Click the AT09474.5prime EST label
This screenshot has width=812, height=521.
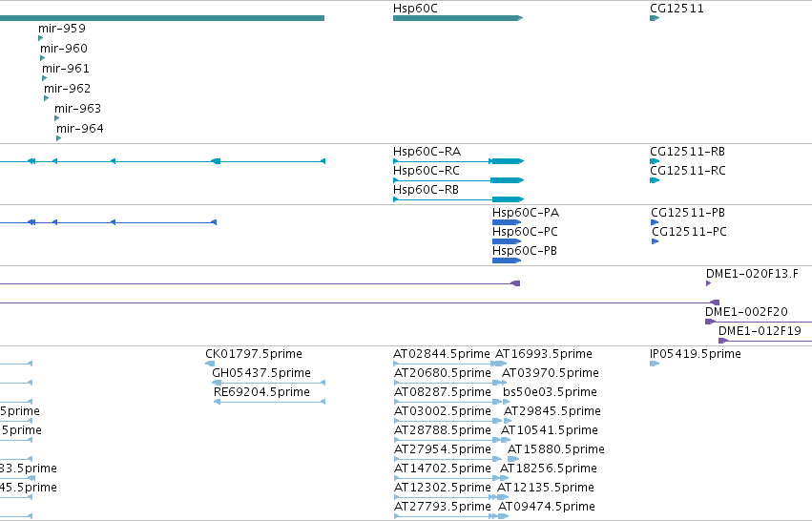(x=547, y=508)
